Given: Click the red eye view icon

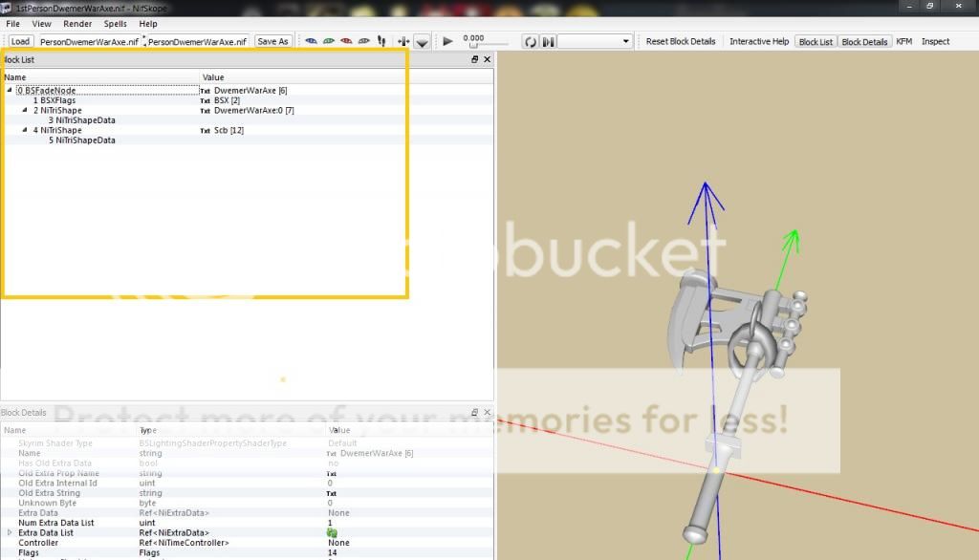Looking at the screenshot, I should [x=346, y=42].
